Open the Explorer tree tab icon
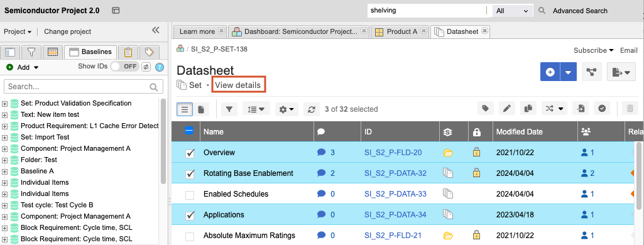The height and width of the screenshot is (245, 644). pyautogui.click(x=10, y=52)
